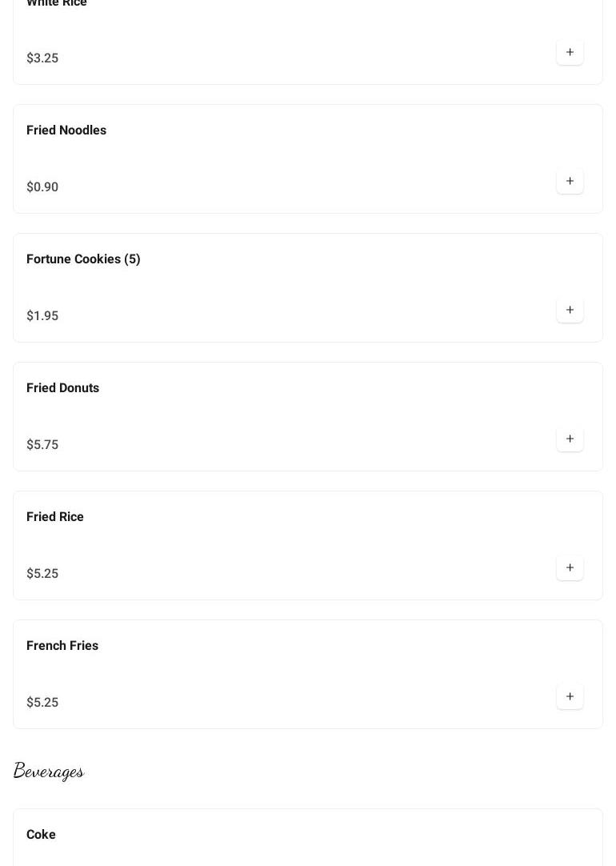The width and height of the screenshot is (616, 866).
Task: Open the Fried Noodles item title
Action: pos(66,130)
